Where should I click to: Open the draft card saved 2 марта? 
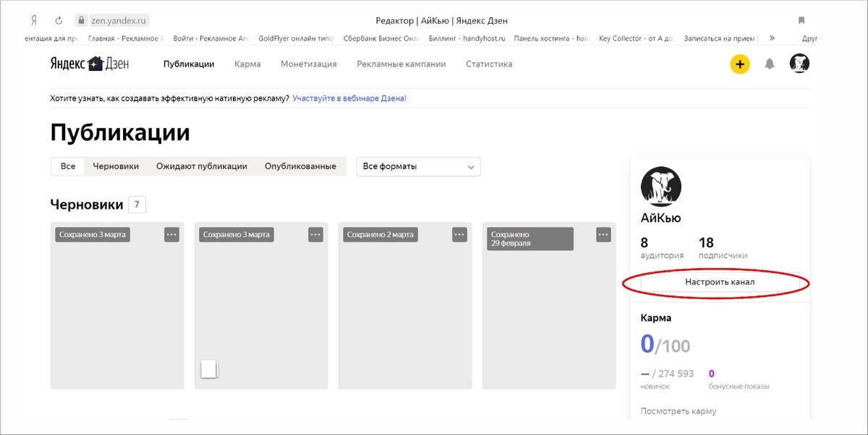pyautogui.click(x=405, y=306)
